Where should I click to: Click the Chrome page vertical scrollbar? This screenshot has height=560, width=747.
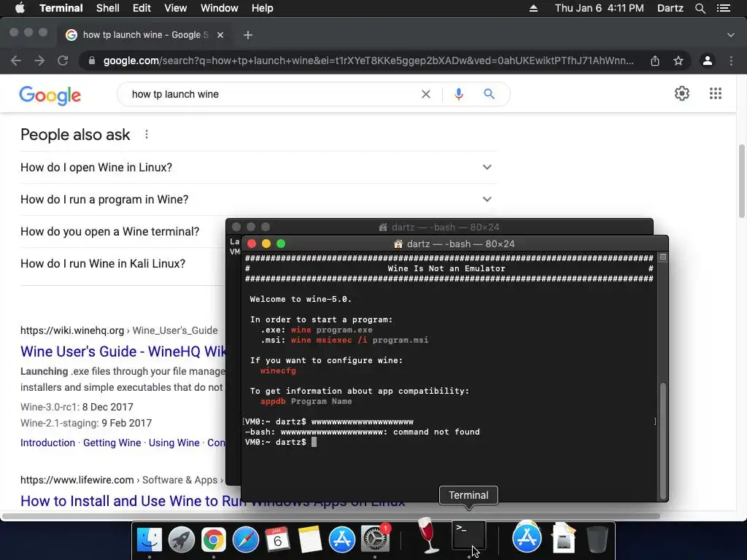pos(742,181)
